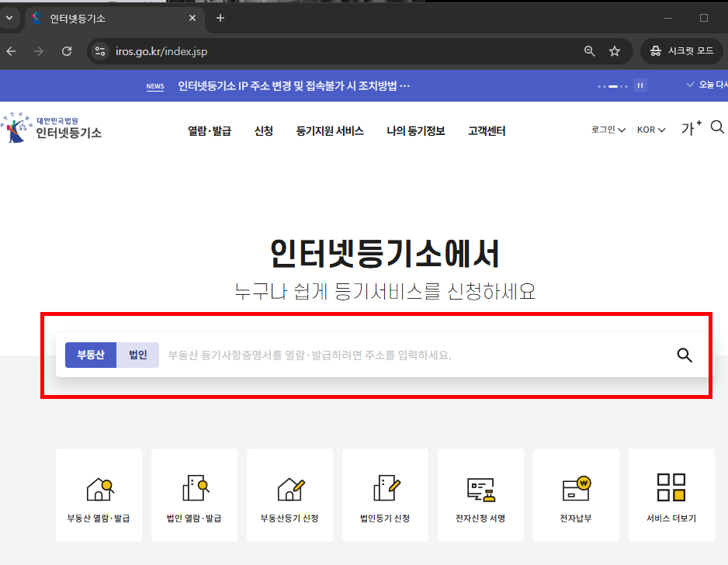Screen dimensions: 728x565
Task: Bookmark the page with the star dropdown
Action: (615, 50)
